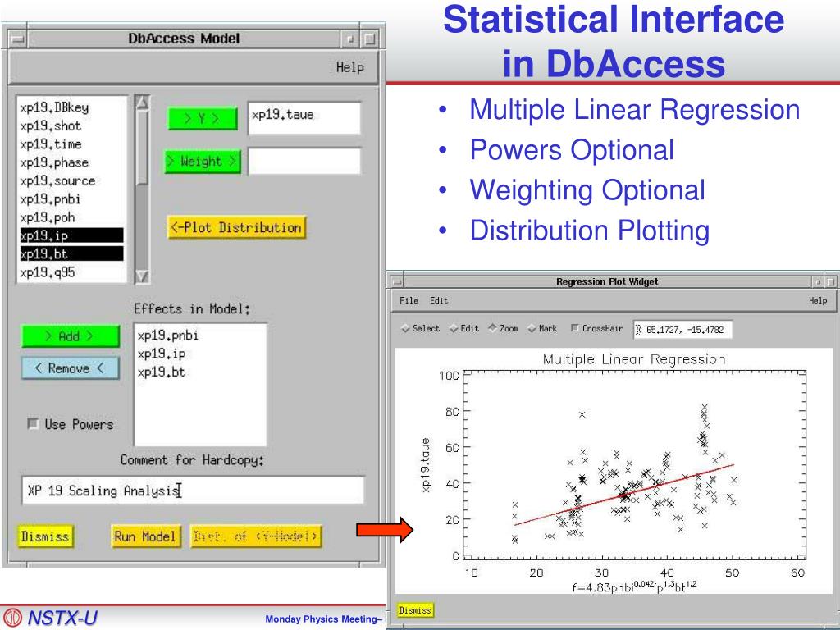840x630 pixels.
Task: Click the Multiple Linear Regression plot title
Action: pyautogui.click(x=634, y=359)
